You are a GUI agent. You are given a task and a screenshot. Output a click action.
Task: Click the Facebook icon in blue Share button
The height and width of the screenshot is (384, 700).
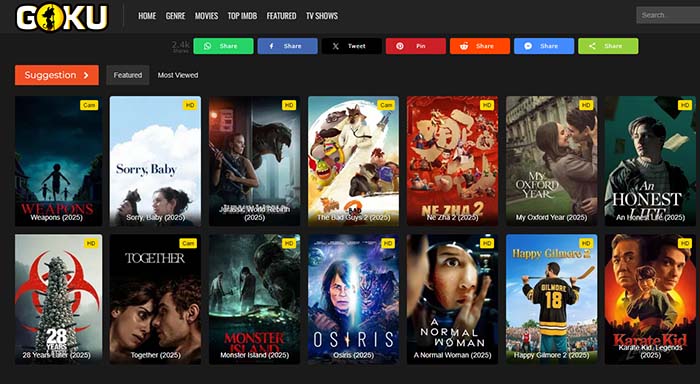coord(271,46)
